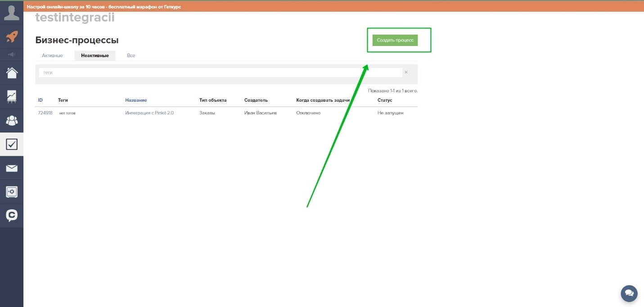644x307 pixels.
Task: Select the Неактивные tab
Action: pyautogui.click(x=95, y=56)
